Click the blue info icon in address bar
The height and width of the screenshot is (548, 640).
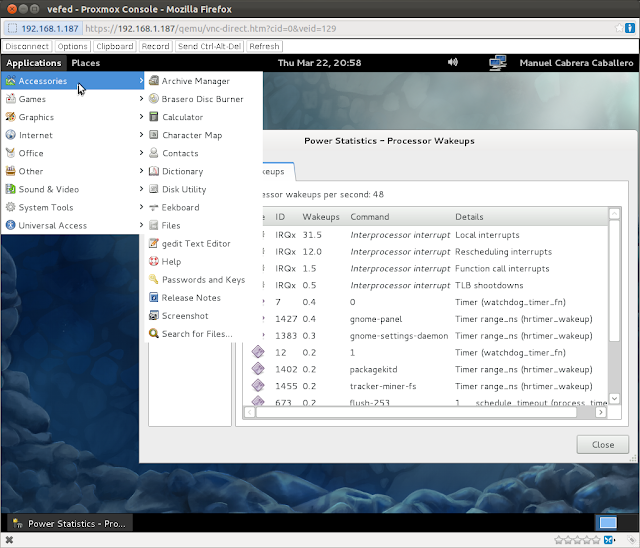coord(630,28)
